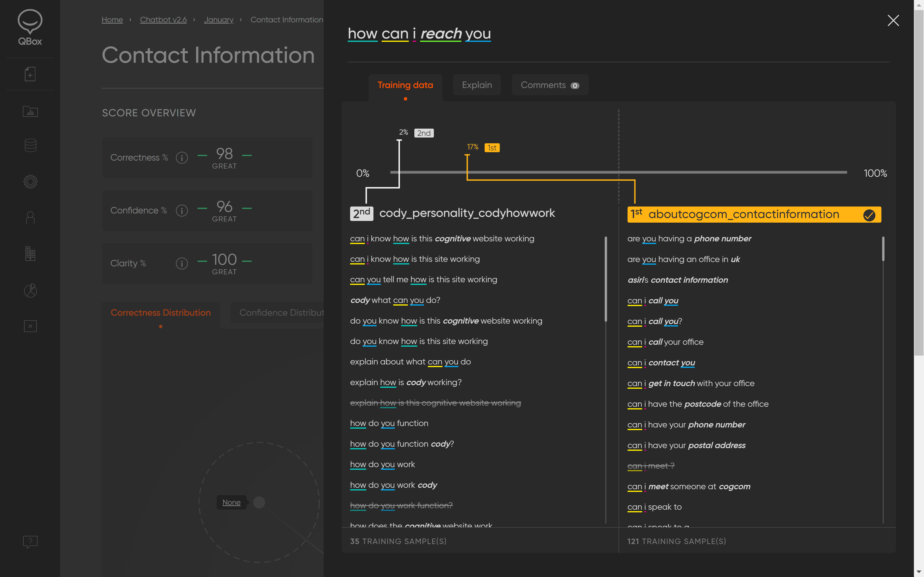Click the new document plus icon in sidebar
This screenshot has height=577, width=924.
coord(30,74)
